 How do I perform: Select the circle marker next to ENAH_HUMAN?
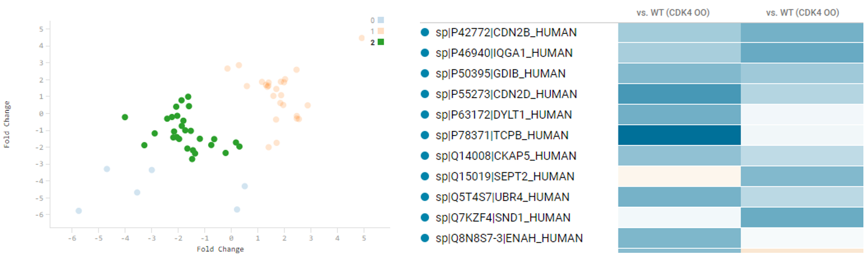tap(425, 238)
